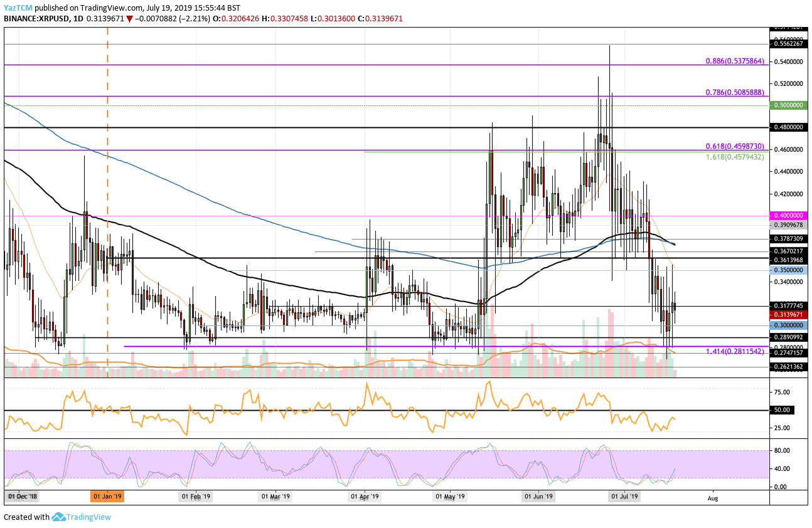The image size is (812, 528).
Task: Click the green 0.5000000 price label
Action: (788, 106)
